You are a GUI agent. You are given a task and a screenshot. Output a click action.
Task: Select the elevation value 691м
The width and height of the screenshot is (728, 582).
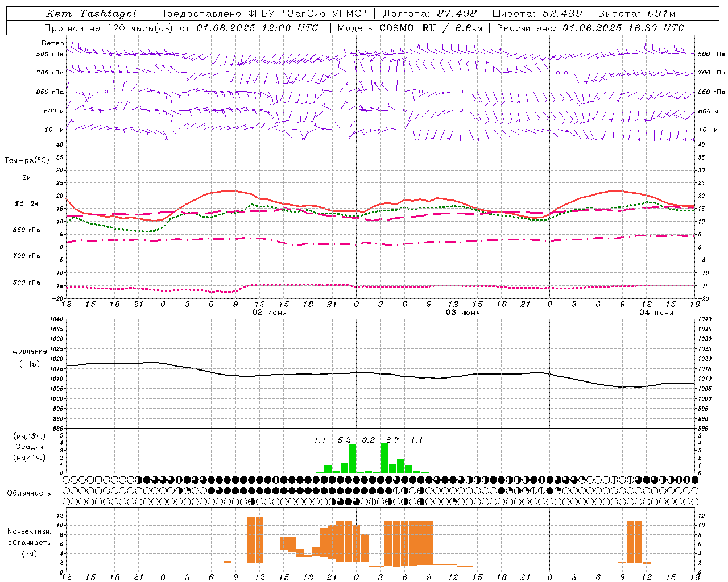pyautogui.click(x=661, y=14)
